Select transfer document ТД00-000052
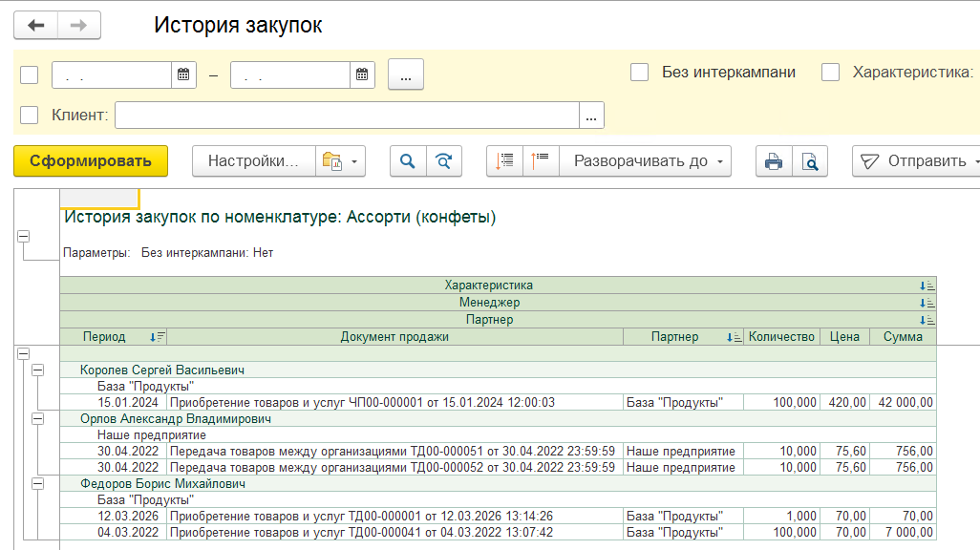 click(395, 468)
